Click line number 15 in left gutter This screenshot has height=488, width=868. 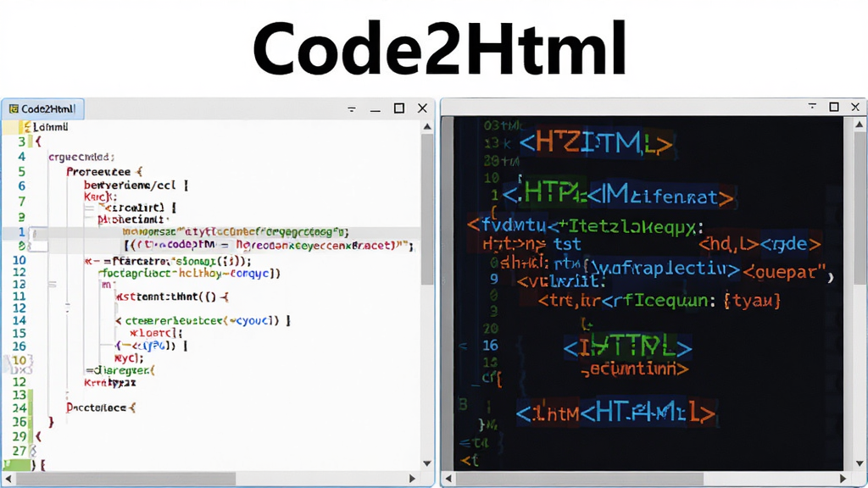[19, 333]
